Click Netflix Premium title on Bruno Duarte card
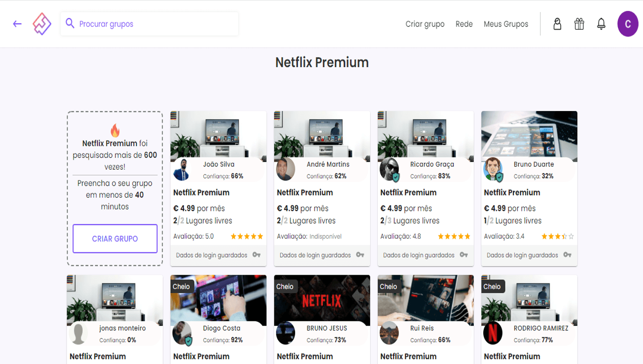Screen dimensions: 643x364 tap(512, 192)
